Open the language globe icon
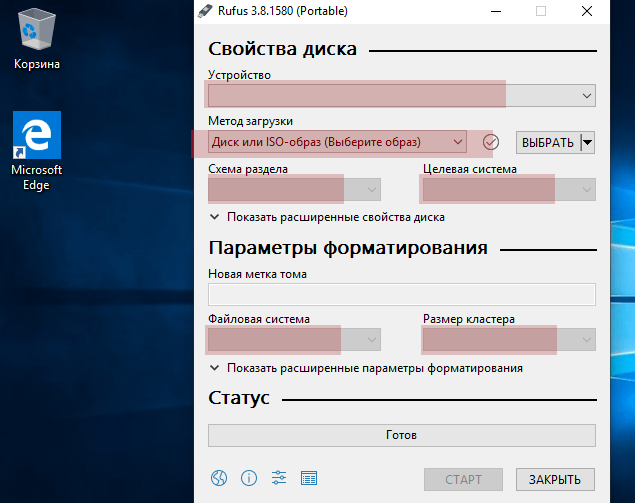This screenshot has height=503, width=635. click(219, 478)
